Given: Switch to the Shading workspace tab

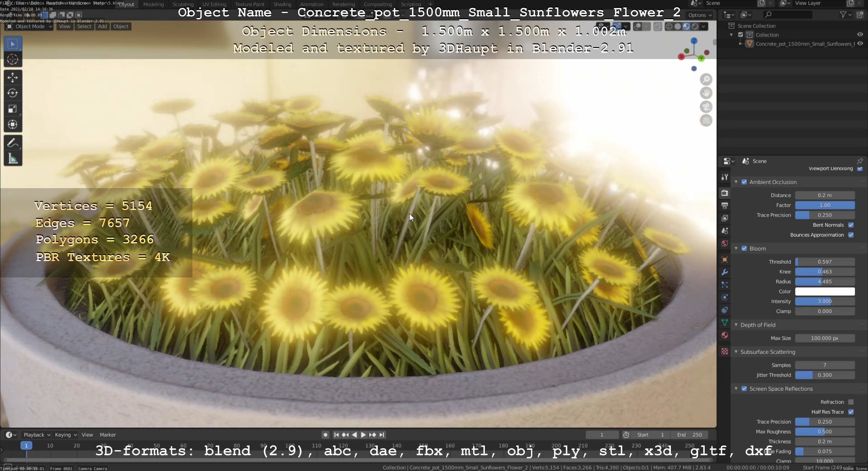Looking at the screenshot, I should point(282,4).
